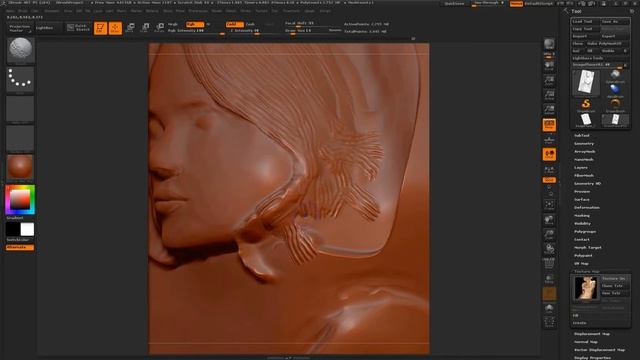This screenshot has width=640, height=360.
Task: Expand the Geometry subpalette
Action: (x=584, y=144)
